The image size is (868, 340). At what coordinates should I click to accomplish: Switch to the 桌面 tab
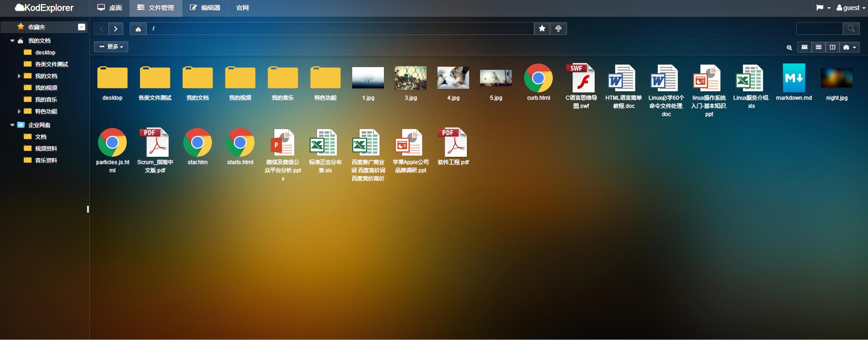pos(110,8)
